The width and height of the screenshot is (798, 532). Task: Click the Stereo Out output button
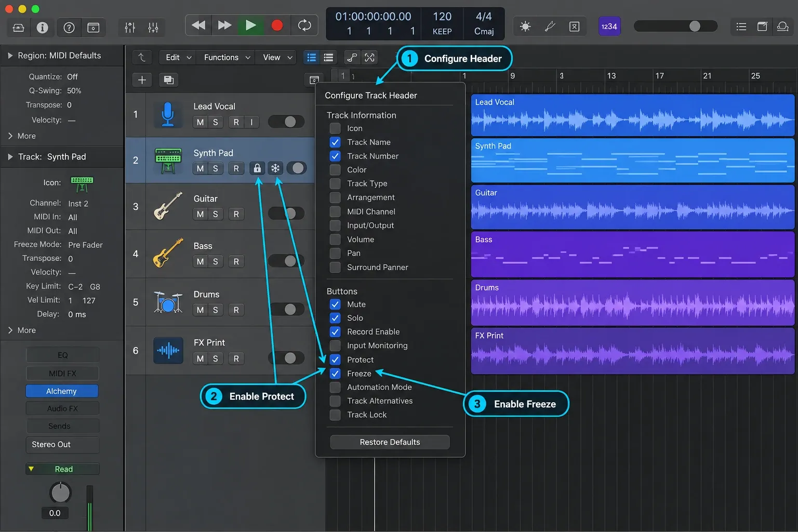62,445
